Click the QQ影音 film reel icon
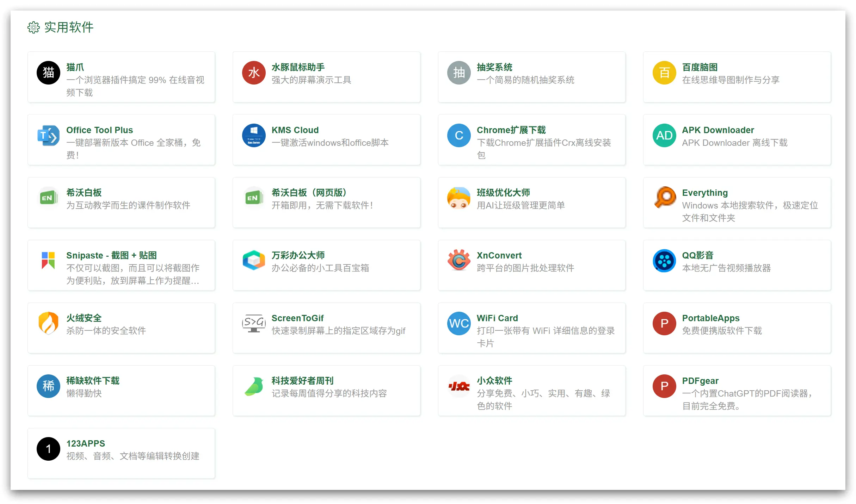856x504 pixels. (664, 261)
